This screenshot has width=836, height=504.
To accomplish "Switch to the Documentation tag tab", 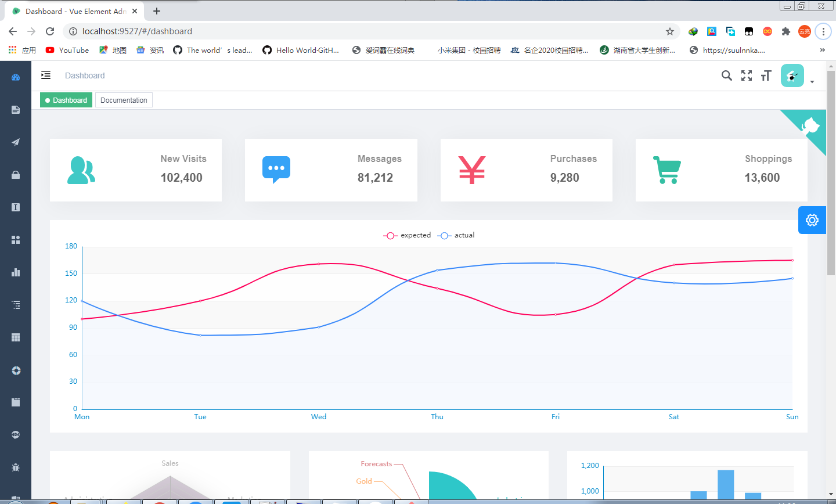I will 124,100.
